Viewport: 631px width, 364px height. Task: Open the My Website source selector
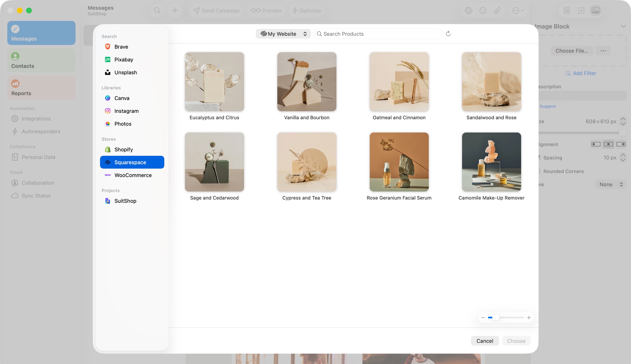tap(283, 34)
